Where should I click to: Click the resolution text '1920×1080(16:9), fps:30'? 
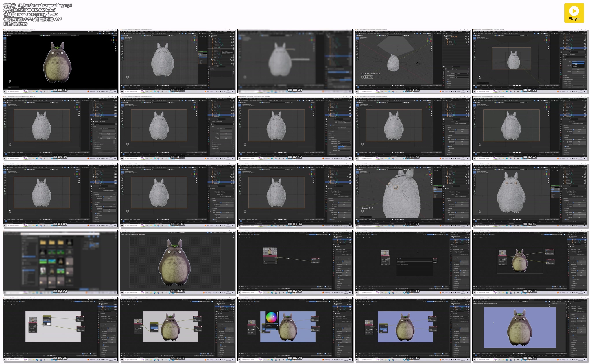point(37,15)
